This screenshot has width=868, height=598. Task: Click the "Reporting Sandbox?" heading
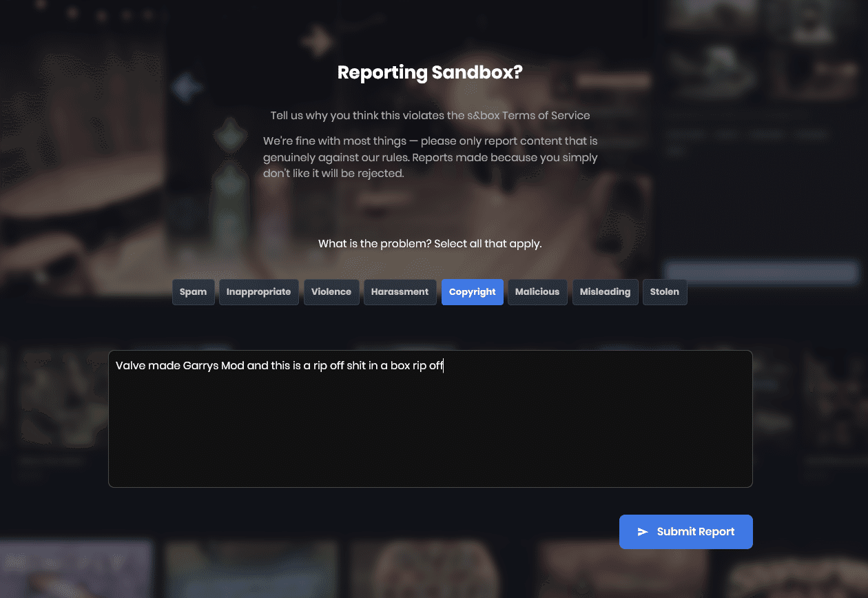click(x=431, y=72)
